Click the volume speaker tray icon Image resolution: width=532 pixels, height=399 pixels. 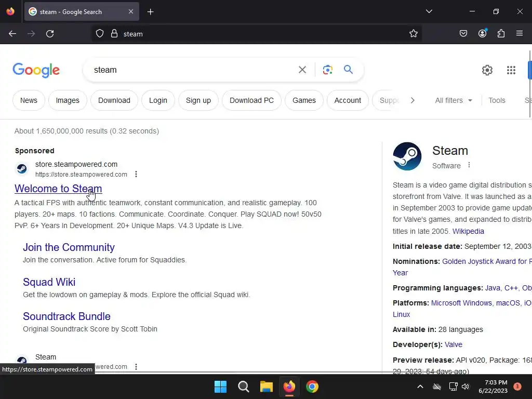[x=465, y=387]
